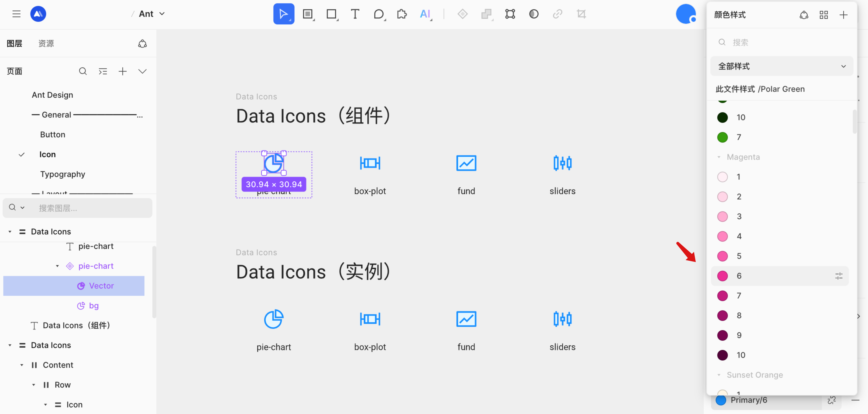The width and height of the screenshot is (868, 414).
Task: Open the Typography page
Action: (x=63, y=174)
